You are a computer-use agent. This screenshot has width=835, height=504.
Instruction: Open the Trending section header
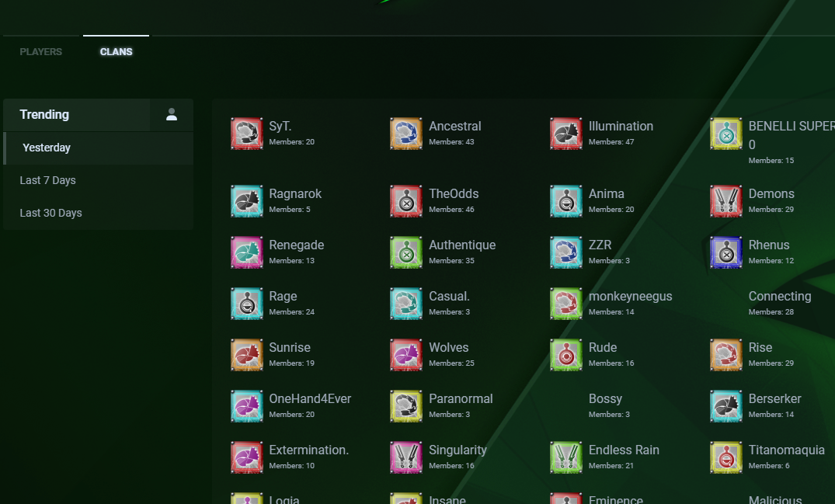coord(44,115)
